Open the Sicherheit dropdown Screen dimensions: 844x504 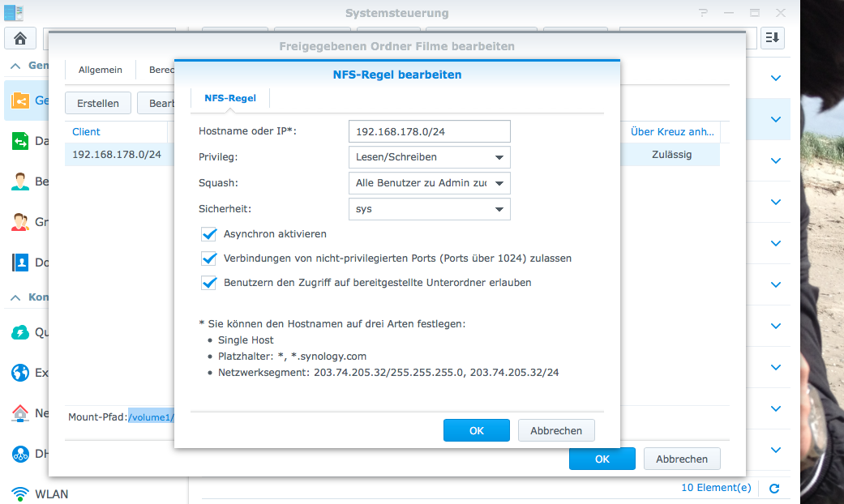tap(430, 209)
